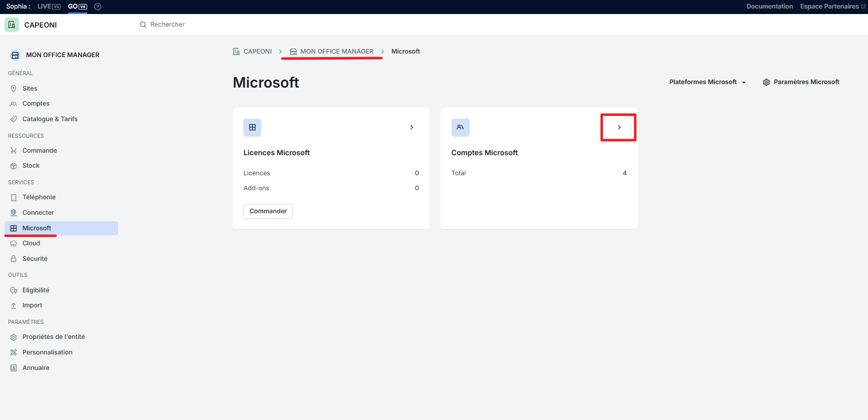Click the Licences row label
Image resolution: width=868 pixels, height=420 pixels.
tap(257, 173)
